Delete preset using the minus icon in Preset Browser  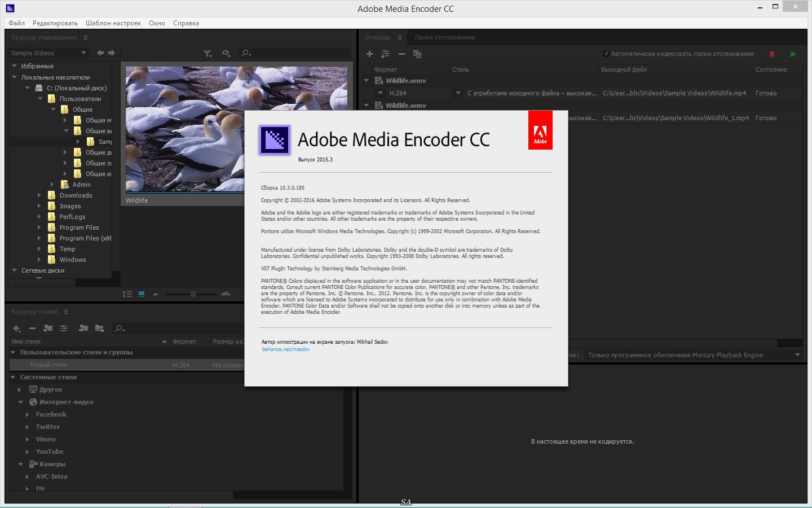(32, 329)
